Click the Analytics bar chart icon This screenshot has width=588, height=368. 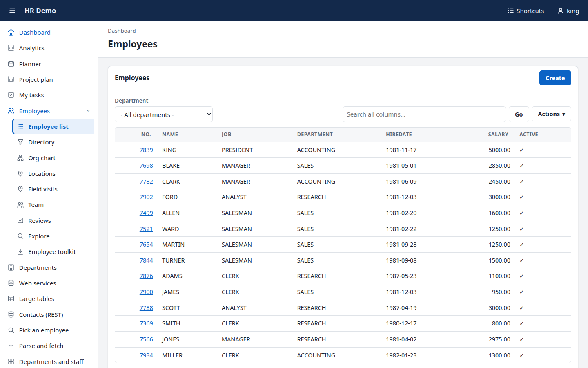(x=11, y=48)
